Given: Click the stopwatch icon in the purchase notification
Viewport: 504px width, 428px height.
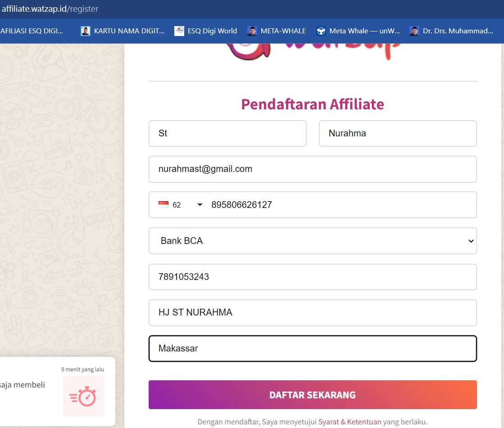Looking at the screenshot, I should pyautogui.click(x=83, y=396).
